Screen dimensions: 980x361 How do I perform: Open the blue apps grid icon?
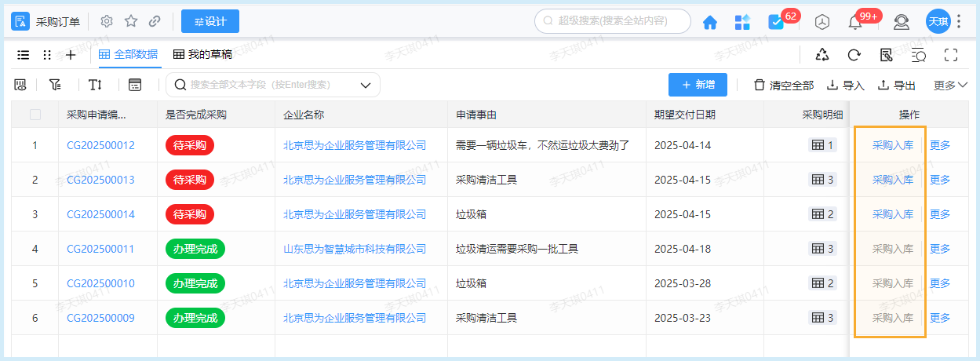click(742, 22)
